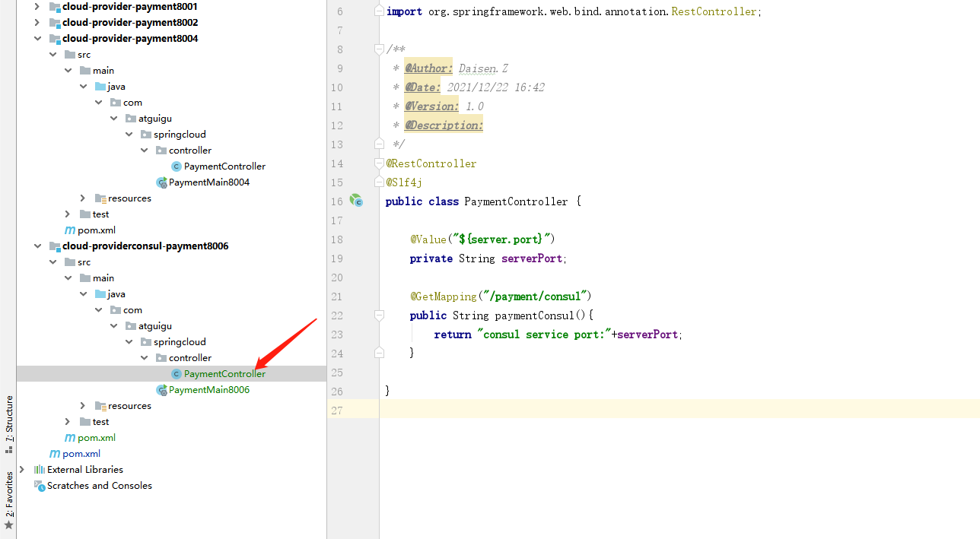Click the module folder icon of cloud-provider-payment8001
This screenshot has height=539, width=980.
click(x=55, y=7)
